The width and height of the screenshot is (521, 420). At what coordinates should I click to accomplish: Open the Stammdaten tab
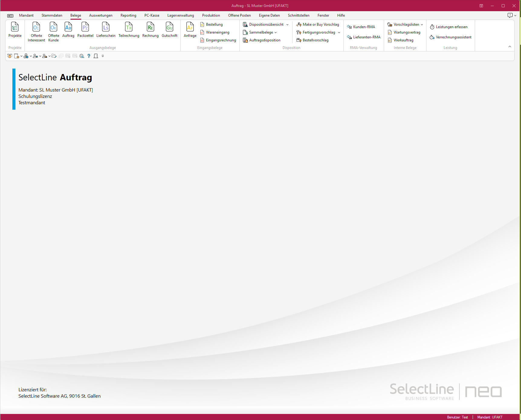52,15
